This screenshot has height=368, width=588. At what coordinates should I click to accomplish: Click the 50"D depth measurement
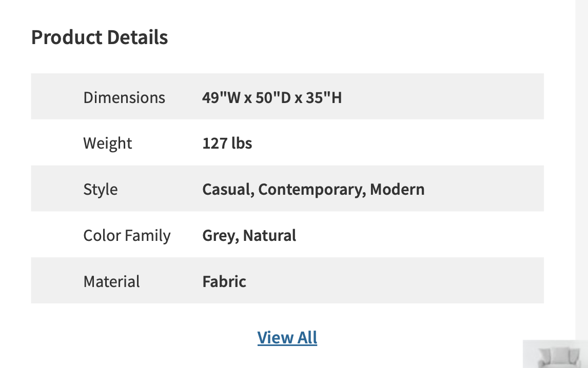point(273,97)
